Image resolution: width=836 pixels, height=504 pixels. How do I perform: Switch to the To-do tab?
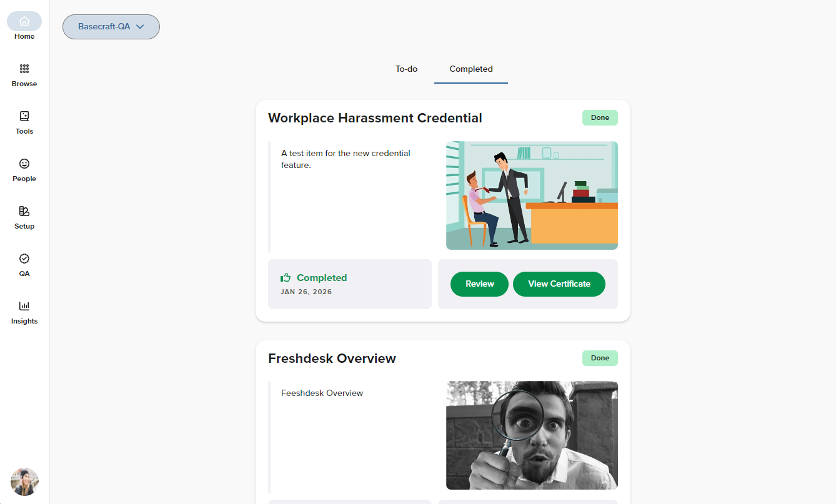[406, 69]
